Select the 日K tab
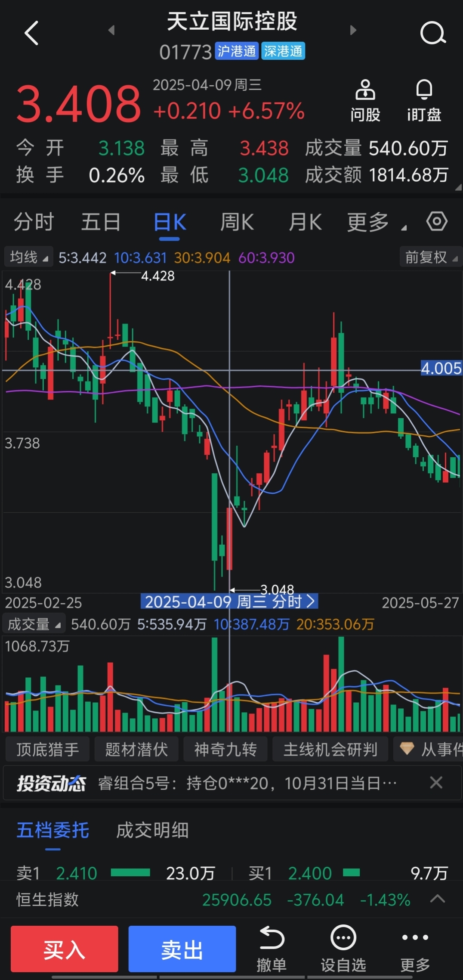The width and height of the screenshot is (463, 980). [170, 222]
